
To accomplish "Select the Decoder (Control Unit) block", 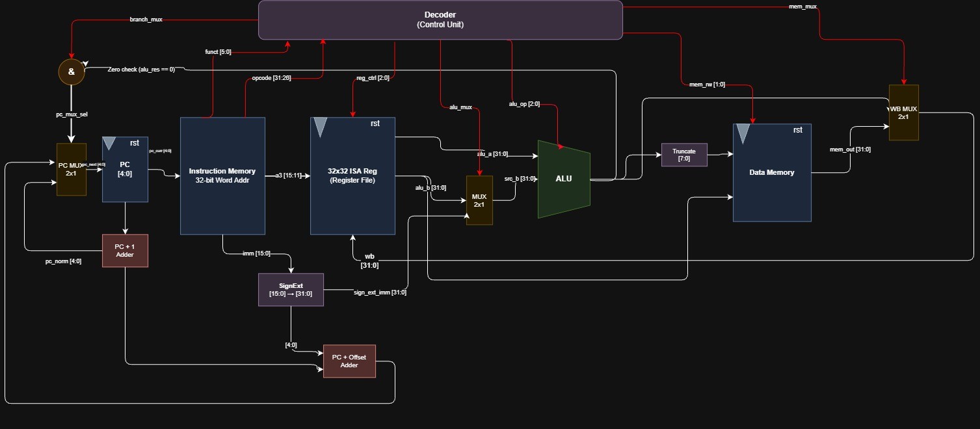I will 441,19.
